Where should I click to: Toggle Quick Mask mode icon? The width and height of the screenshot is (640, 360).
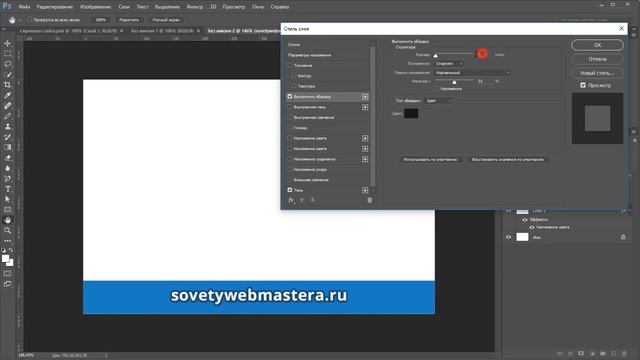coord(7,273)
